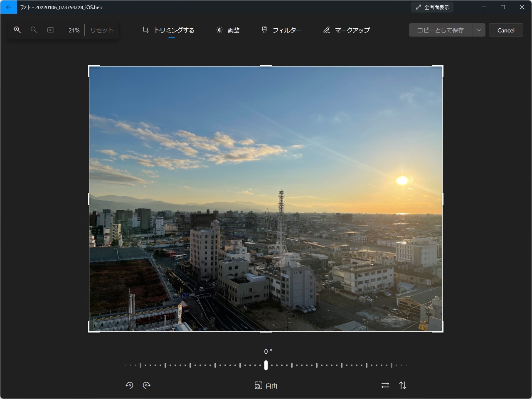Open the トリミングする crop tab

pos(168,30)
